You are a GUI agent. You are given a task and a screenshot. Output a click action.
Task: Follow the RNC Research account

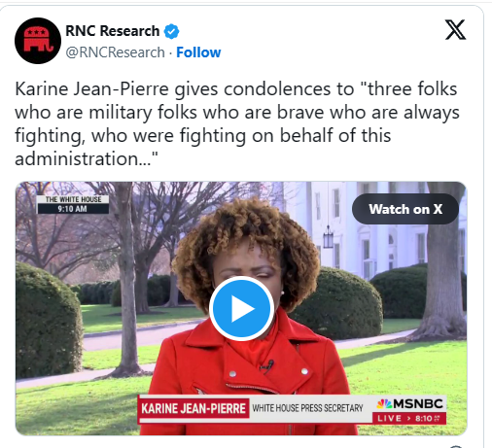[x=198, y=52]
